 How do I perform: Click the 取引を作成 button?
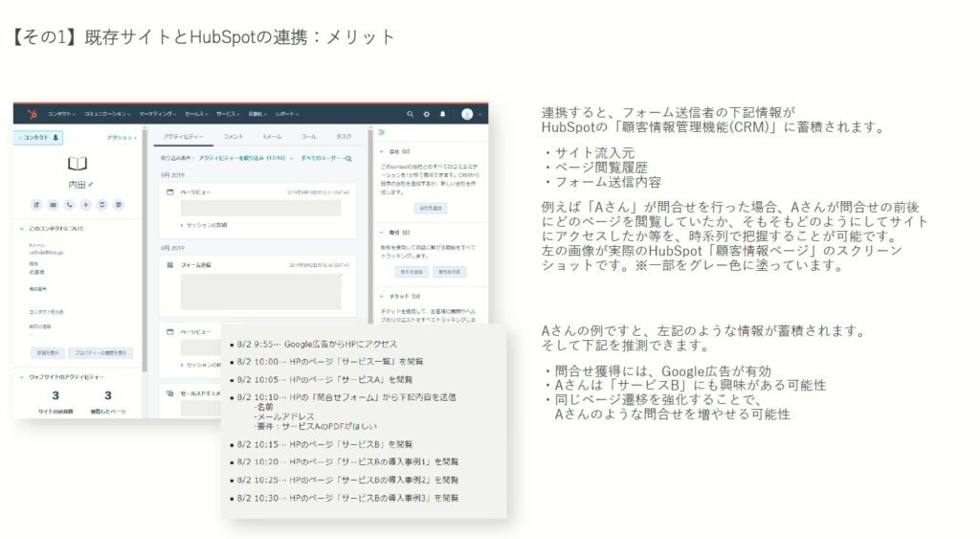[x=450, y=272]
